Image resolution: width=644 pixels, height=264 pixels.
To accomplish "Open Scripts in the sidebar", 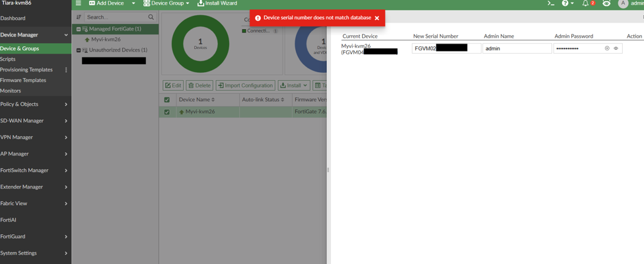I will point(8,59).
